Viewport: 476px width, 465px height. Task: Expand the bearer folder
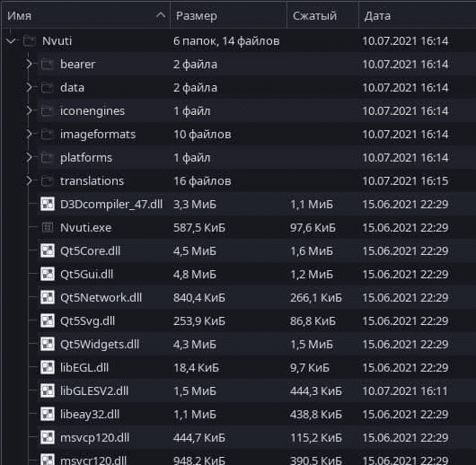[x=29, y=64]
